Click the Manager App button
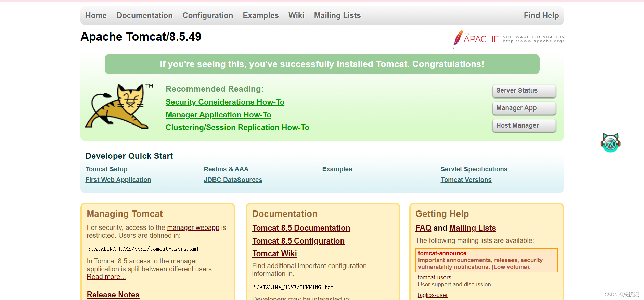Viewport: 644px width, 300px height. tap(524, 108)
